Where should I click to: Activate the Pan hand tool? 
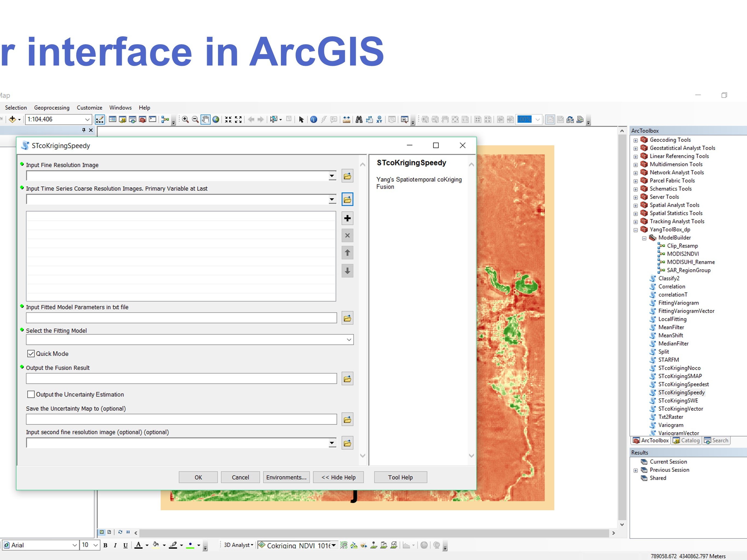click(x=205, y=119)
